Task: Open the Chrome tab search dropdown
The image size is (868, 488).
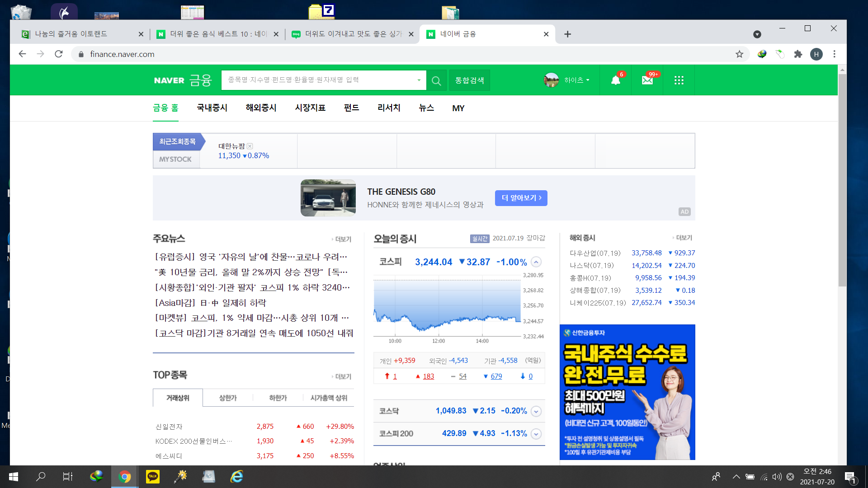Action: [757, 34]
